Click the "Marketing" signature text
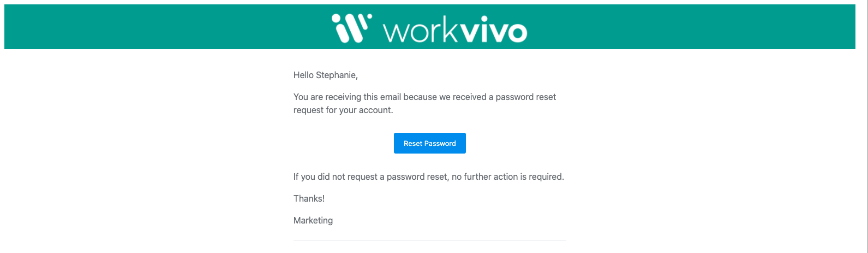 point(313,221)
